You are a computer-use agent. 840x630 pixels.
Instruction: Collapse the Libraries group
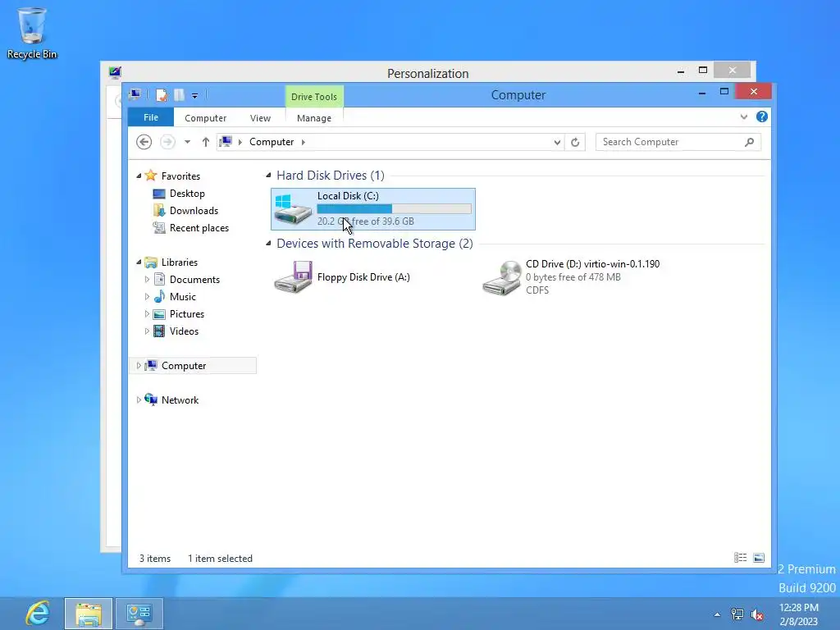(139, 262)
